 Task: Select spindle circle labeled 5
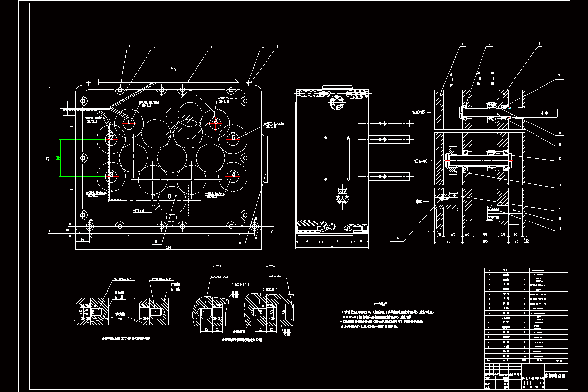coord(233,138)
